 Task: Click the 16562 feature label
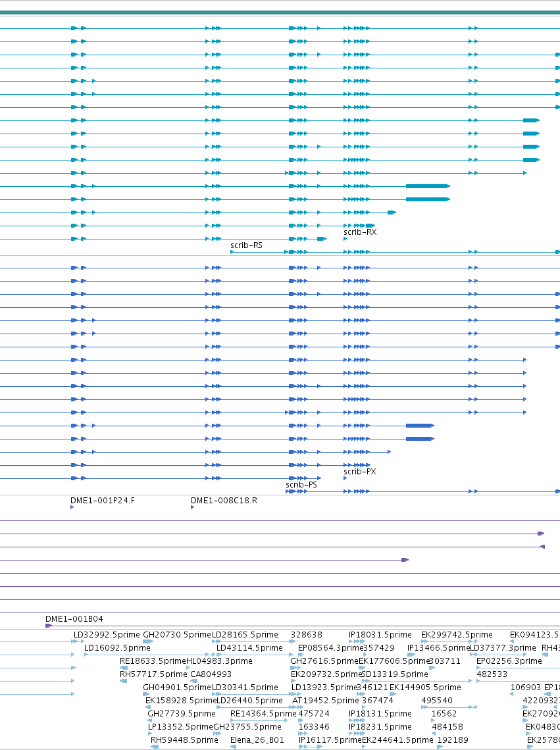(x=444, y=714)
